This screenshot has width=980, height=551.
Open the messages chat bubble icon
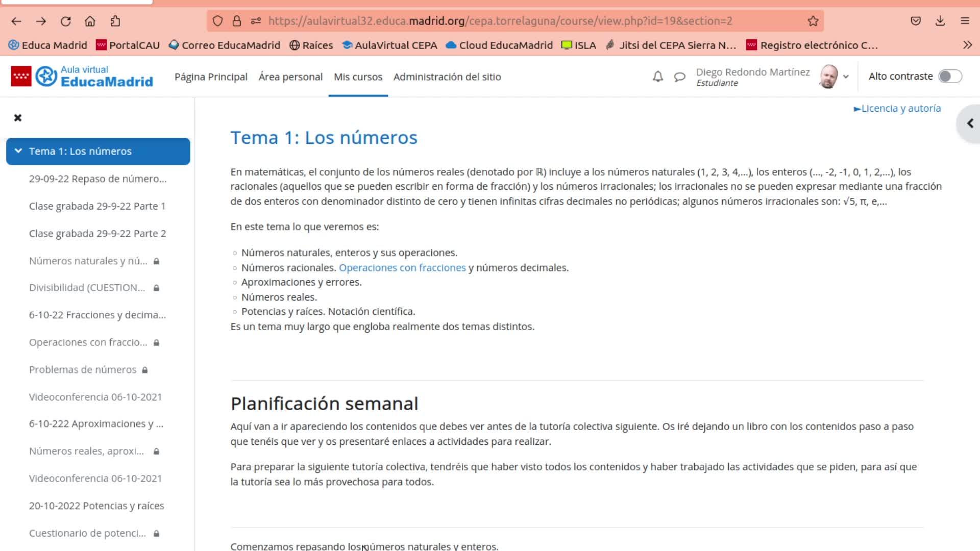point(679,77)
